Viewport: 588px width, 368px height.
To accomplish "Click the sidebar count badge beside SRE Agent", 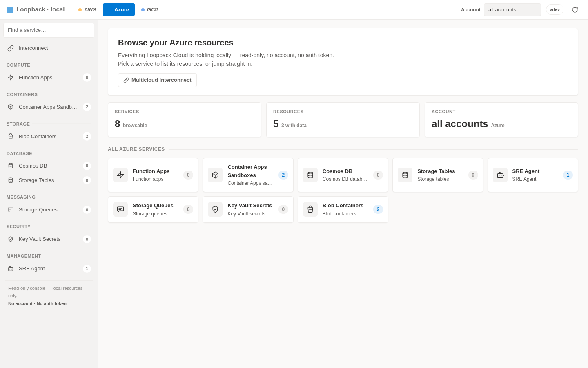I will pyautogui.click(x=87, y=269).
